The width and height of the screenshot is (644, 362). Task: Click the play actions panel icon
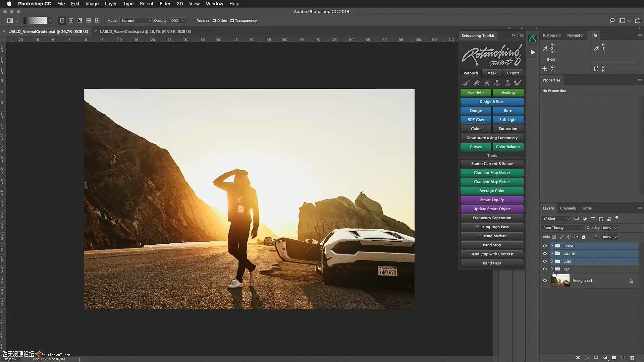pos(533,52)
